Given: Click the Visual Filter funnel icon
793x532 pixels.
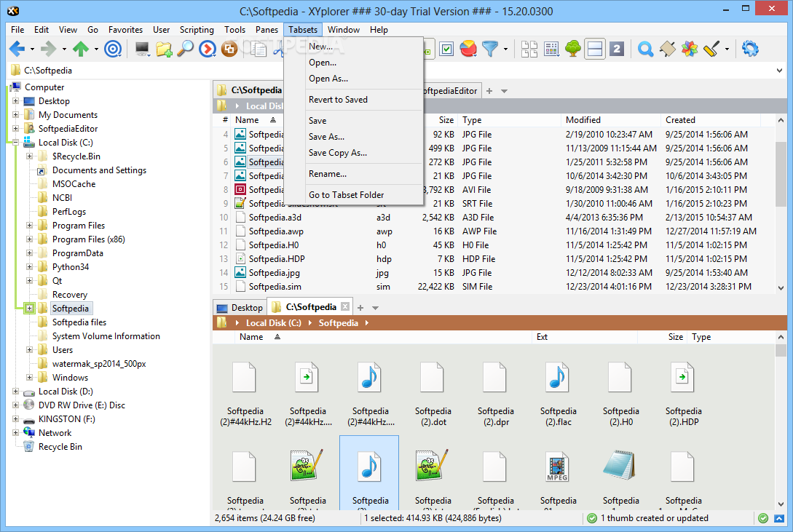Looking at the screenshot, I should click(x=489, y=49).
